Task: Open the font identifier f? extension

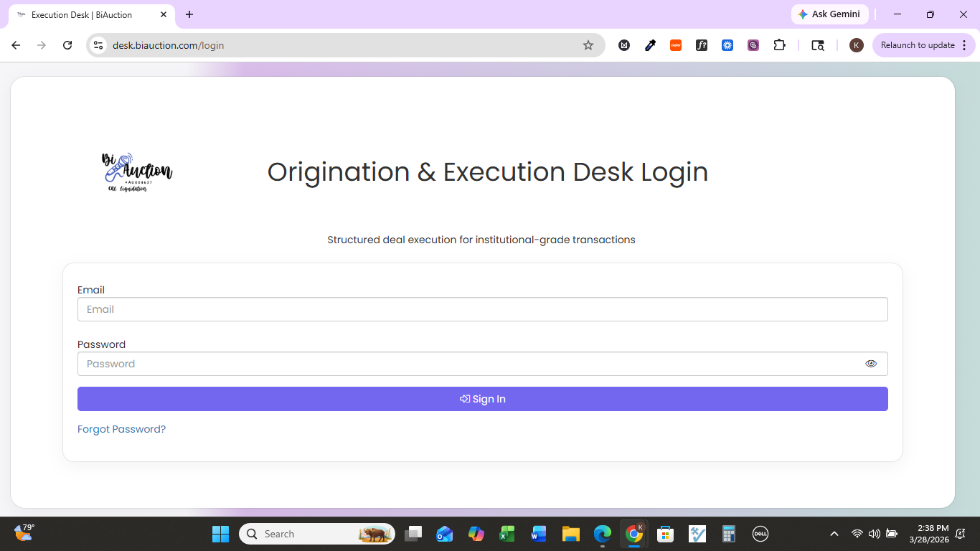Action: coord(702,45)
